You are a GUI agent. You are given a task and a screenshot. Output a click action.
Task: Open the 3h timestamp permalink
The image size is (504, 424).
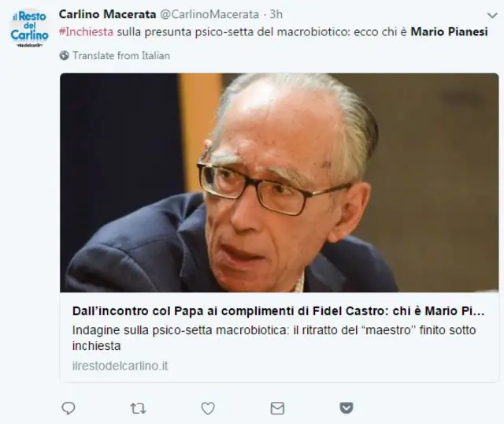click(x=276, y=14)
